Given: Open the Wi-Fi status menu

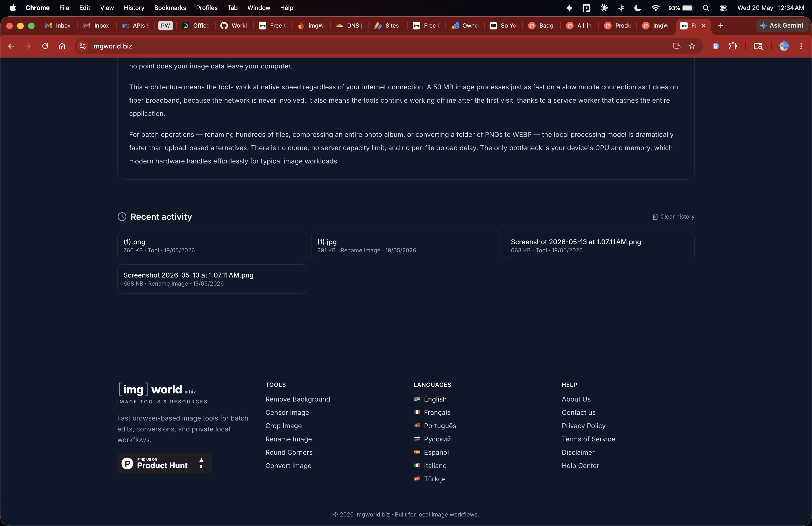Looking at the screenshot, I should [x=655, y=8].
